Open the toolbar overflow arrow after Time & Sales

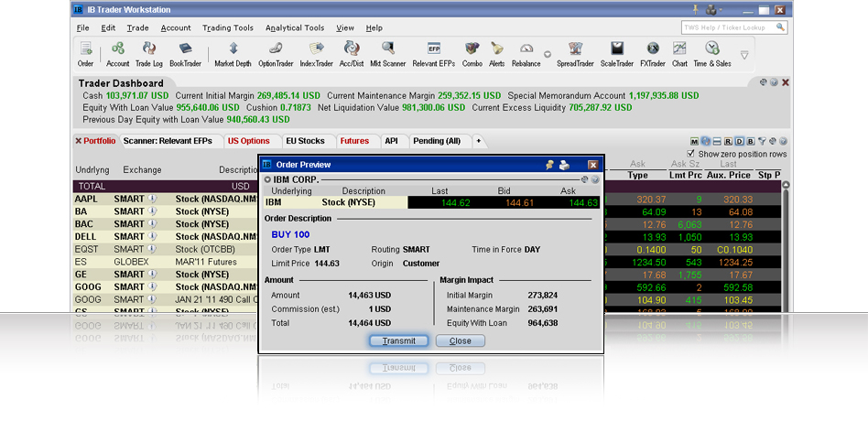[x=744, y=55]
